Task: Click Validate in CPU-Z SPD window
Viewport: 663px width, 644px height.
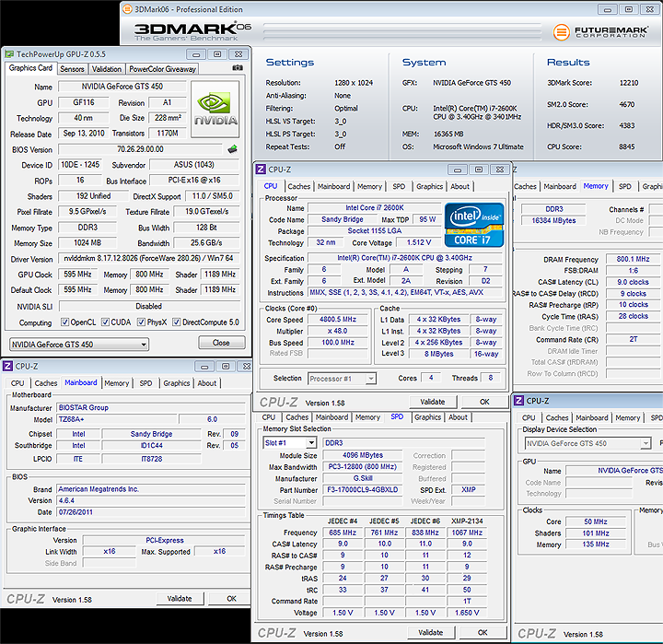Action: pyautogui.click(x=431, y=632)
